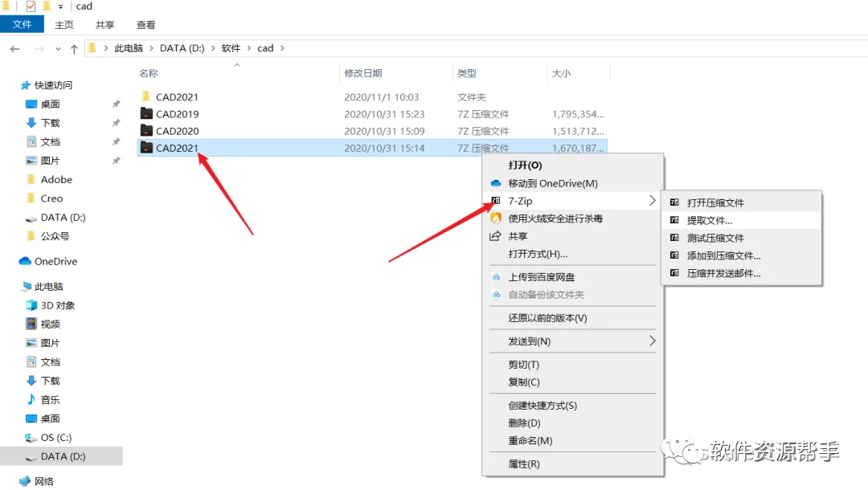Select 此电脑 computer icon in sidebar
The image size is (868, 490).
[x=26, y=287]
